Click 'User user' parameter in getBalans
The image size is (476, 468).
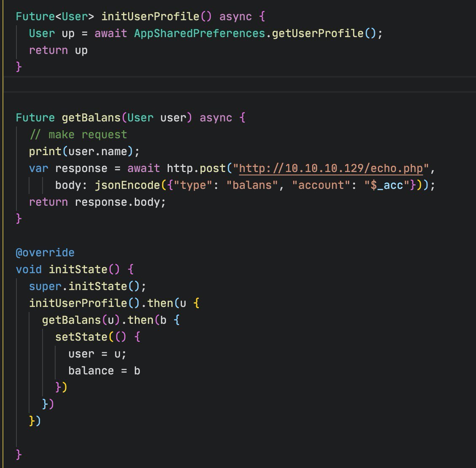click(157, 118)
